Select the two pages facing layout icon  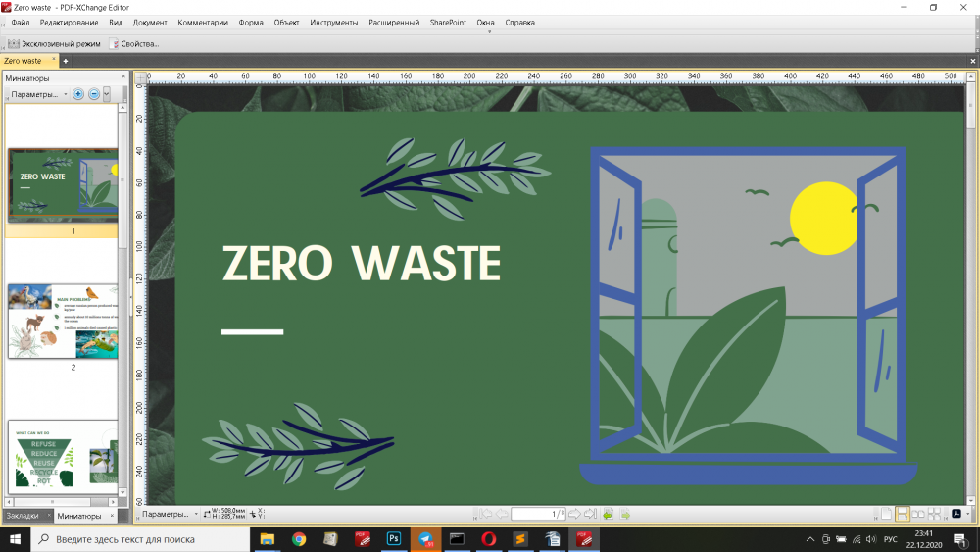coord(918,514)
